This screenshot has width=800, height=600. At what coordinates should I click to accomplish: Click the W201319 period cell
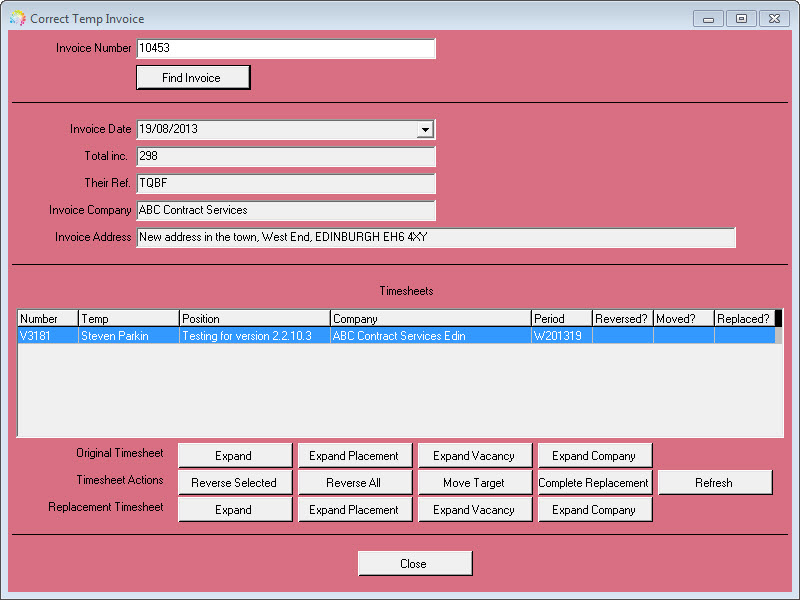[x=562, y=336]
